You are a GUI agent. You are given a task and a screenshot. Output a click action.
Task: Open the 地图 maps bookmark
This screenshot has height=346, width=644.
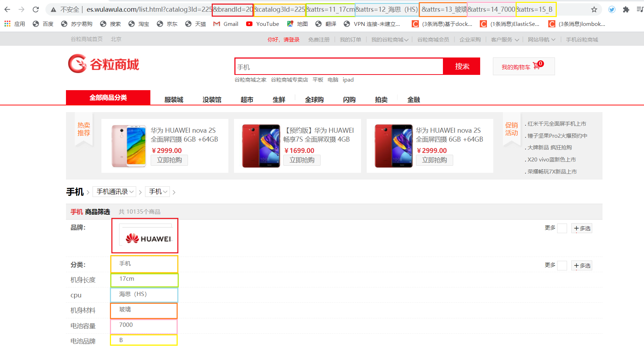point(297,24)
